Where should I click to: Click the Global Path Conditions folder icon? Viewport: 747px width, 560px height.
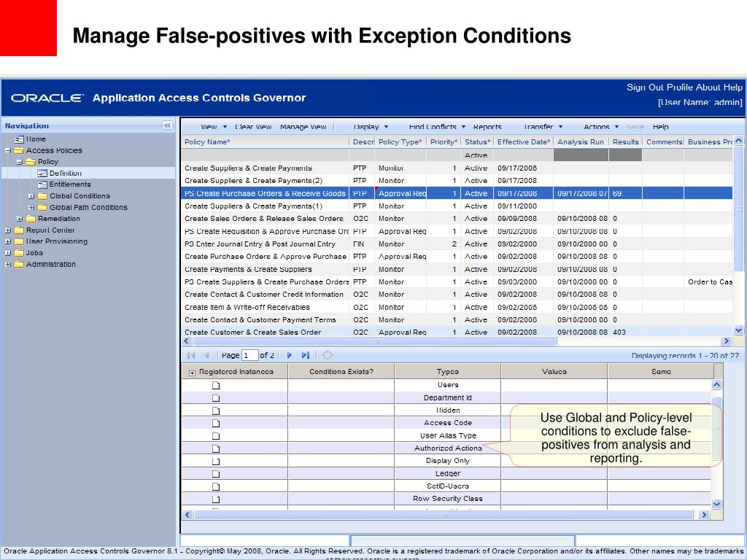42,208
